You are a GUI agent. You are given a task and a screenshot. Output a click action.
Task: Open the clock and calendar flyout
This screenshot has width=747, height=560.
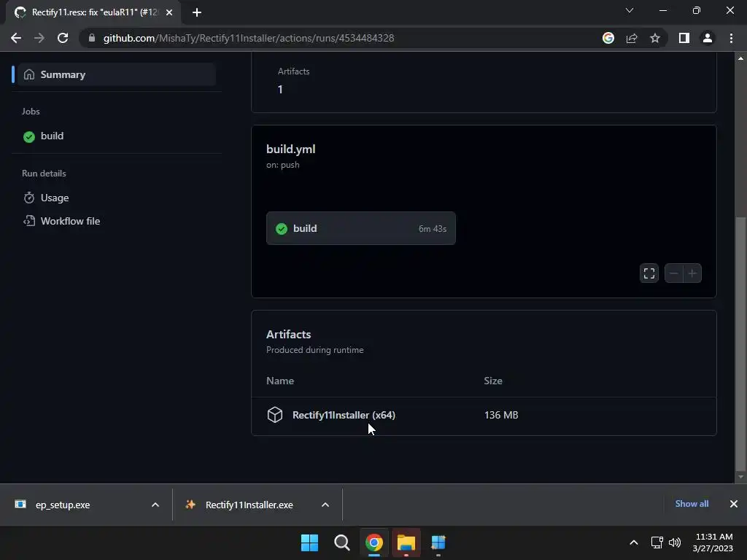click(x=713, y=542)
